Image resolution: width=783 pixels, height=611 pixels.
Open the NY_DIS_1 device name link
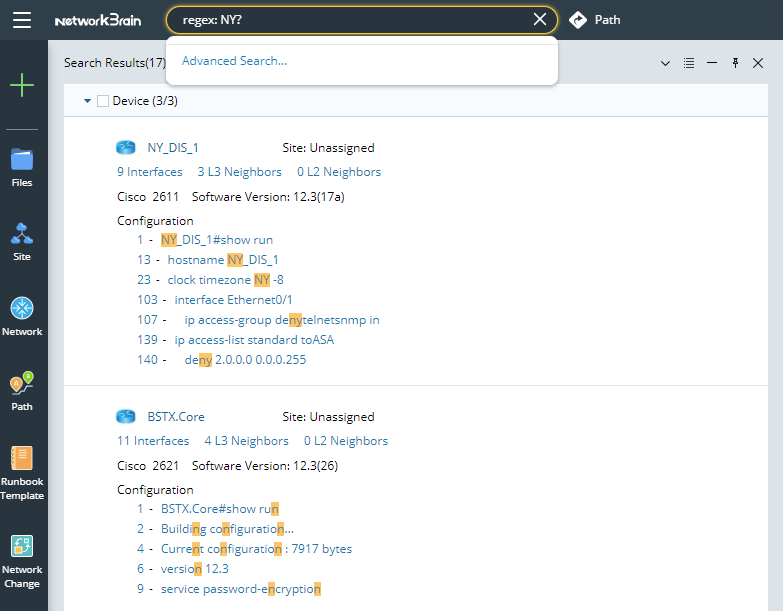pyautogui.click(x=173, y=148)
